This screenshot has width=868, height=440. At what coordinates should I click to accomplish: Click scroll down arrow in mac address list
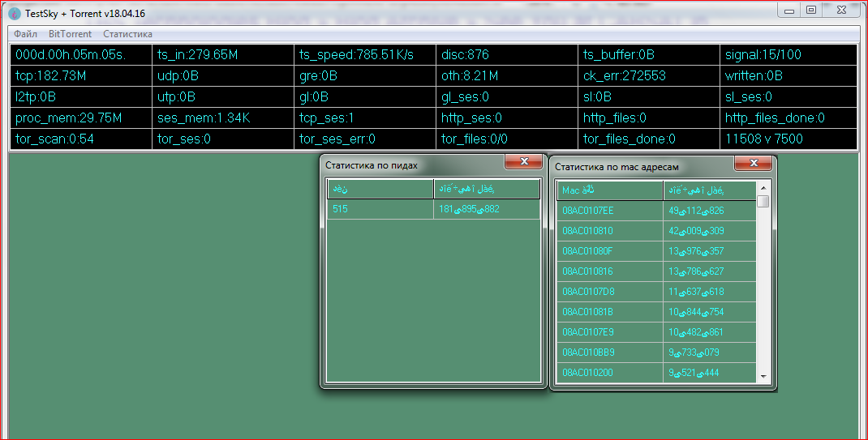[x=763, y=376]
